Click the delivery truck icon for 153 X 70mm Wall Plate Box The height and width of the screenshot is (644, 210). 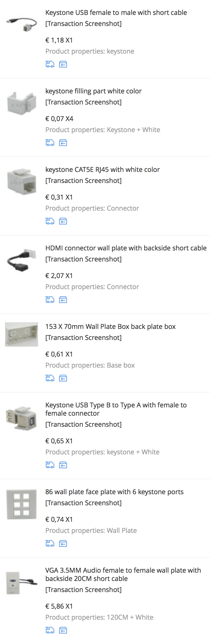(50, 378)
